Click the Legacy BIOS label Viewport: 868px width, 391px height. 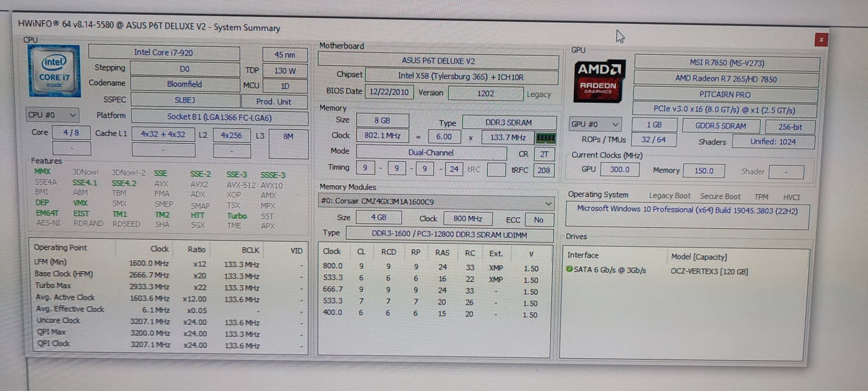point(539,95)
